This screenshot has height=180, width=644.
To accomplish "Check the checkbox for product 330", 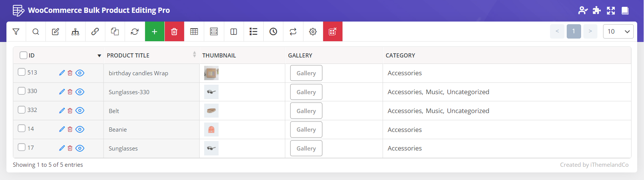I will point(22,91).
